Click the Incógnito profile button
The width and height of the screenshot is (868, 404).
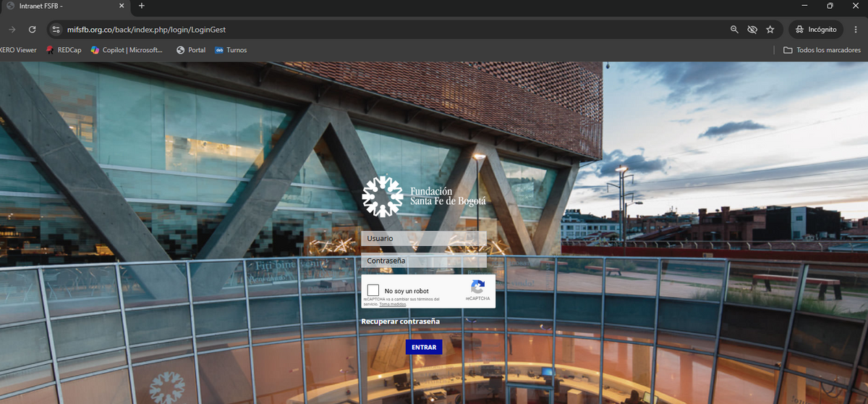[x=816, y=30]
